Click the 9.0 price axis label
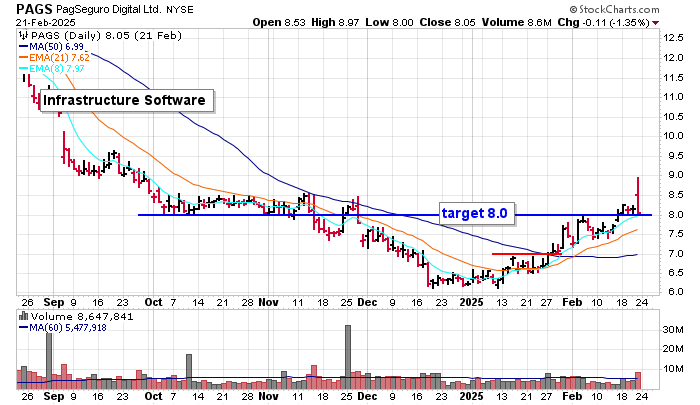The image size is (700, 405). pos(675,175)
